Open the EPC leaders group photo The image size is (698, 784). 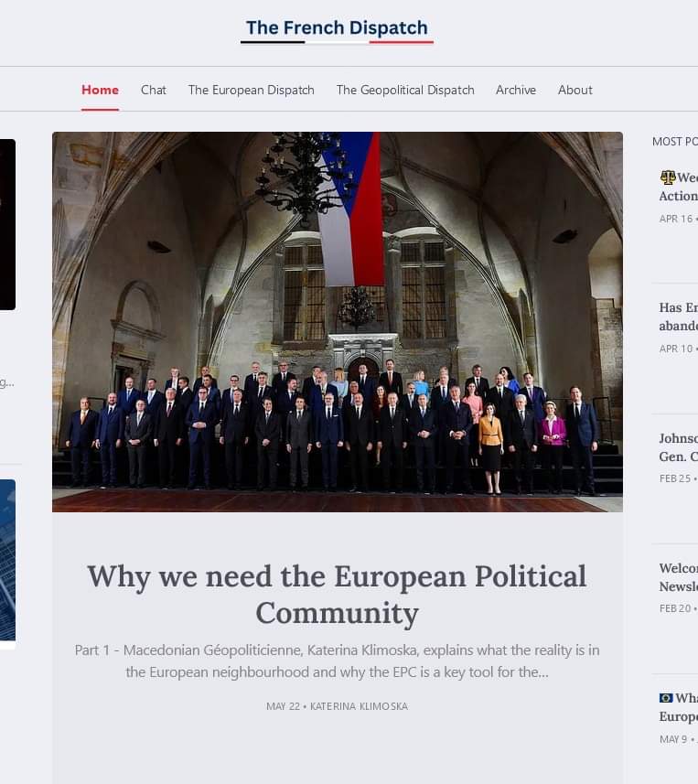coord(338,322)
